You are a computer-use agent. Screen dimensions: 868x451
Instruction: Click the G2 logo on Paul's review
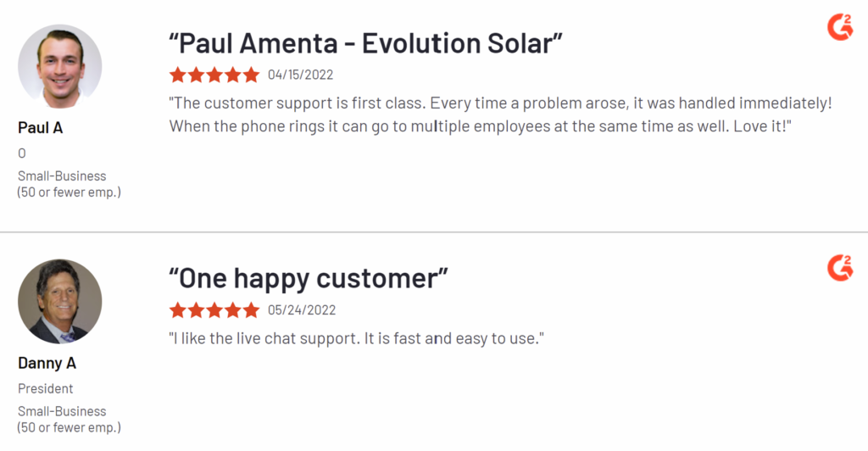840,27
